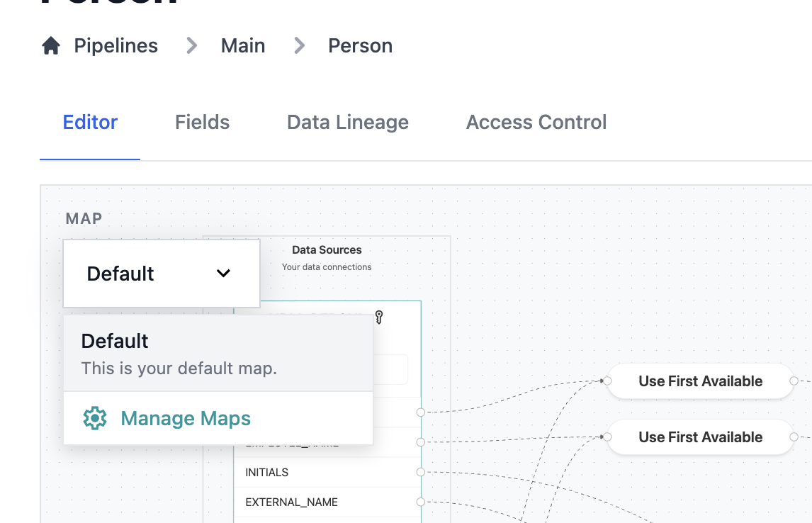The image size is (812, 523).
Task: Switch to the Fields tab
Action: click(201, 122)
